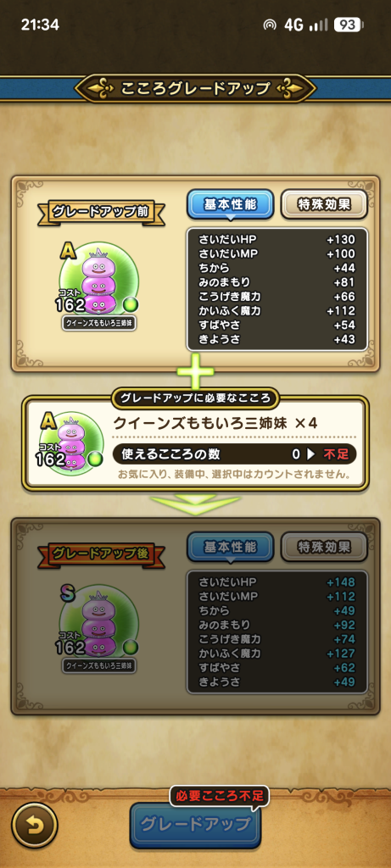Switch to 特殊効果 tab in lower panel
This screenshot has width=391, height=868.
[325, 548]
